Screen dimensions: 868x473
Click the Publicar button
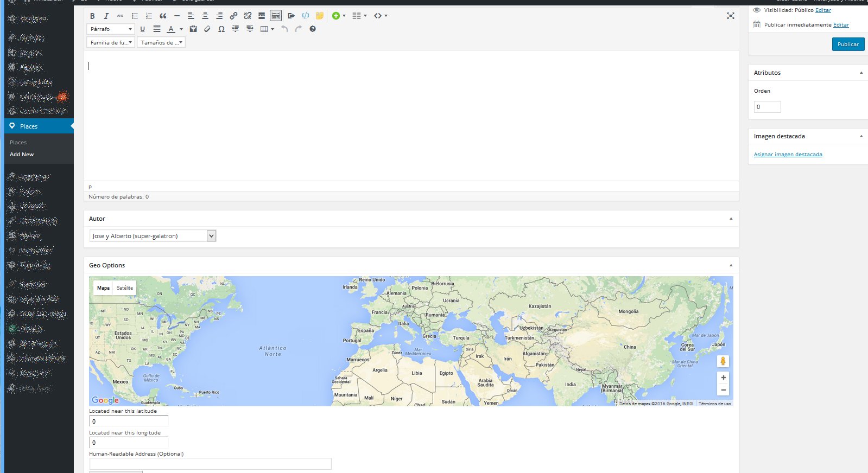848,44
